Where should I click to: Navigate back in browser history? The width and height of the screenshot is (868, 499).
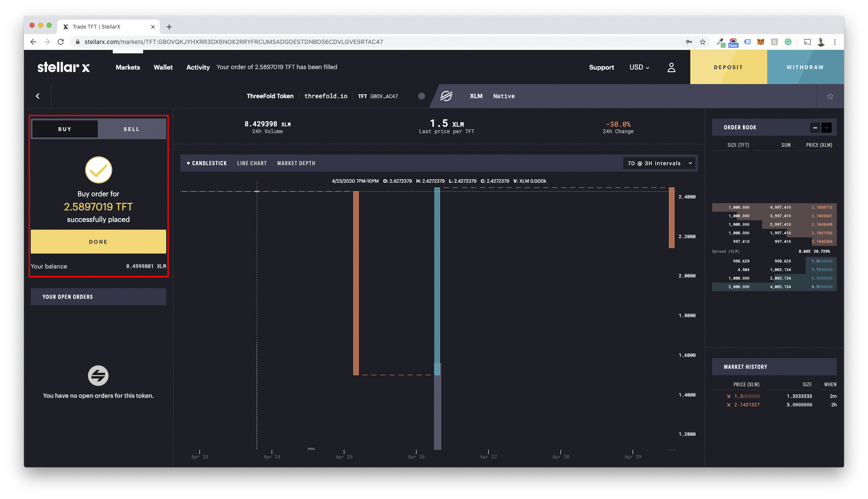33,42
